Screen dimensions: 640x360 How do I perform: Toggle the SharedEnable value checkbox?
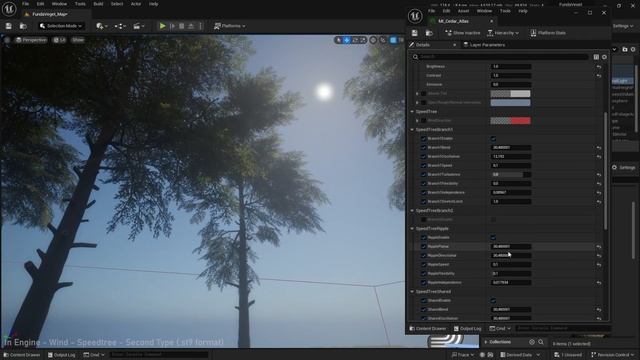pos(493,300)
